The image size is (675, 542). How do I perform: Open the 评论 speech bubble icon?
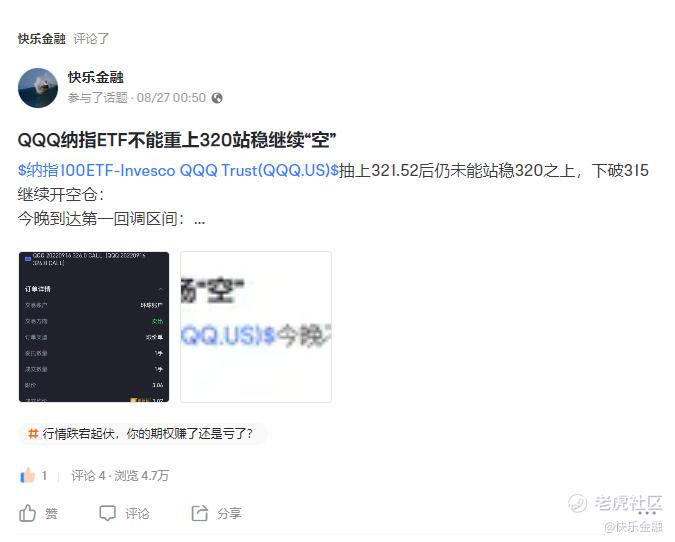(x=107, y=513)
